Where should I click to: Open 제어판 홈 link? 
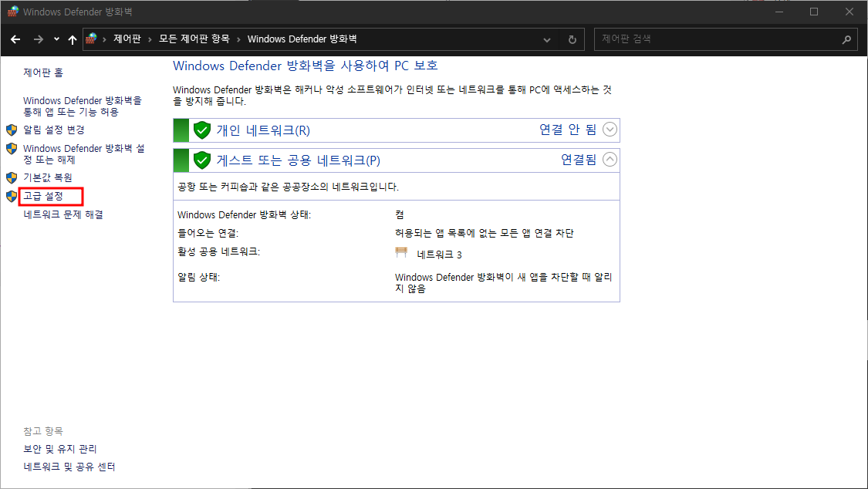coord(43,73)
